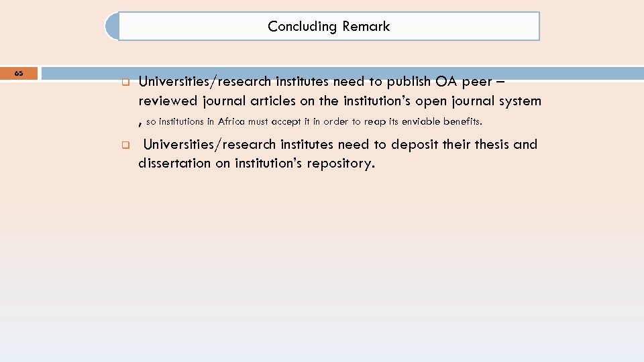Select the slide number 65 badge
The height and width of the screenshot is (362, 644).
pos(19,73)
